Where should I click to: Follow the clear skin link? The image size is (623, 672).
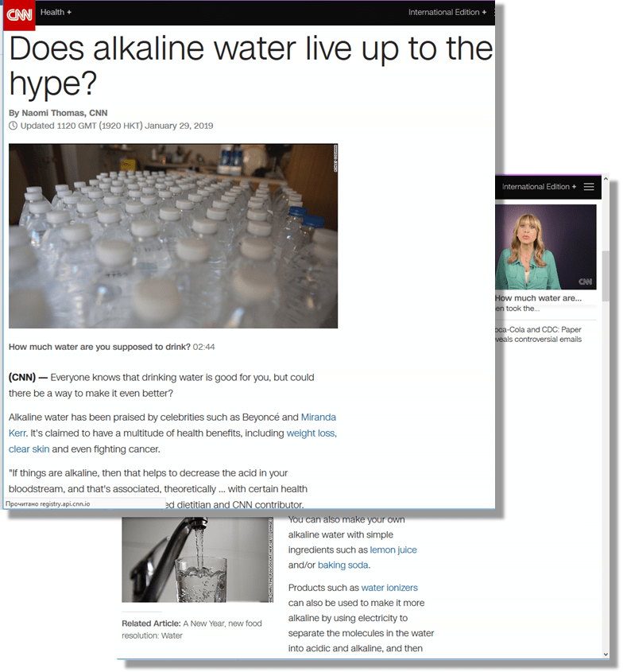pyautogui.click(x=29, y=449)
